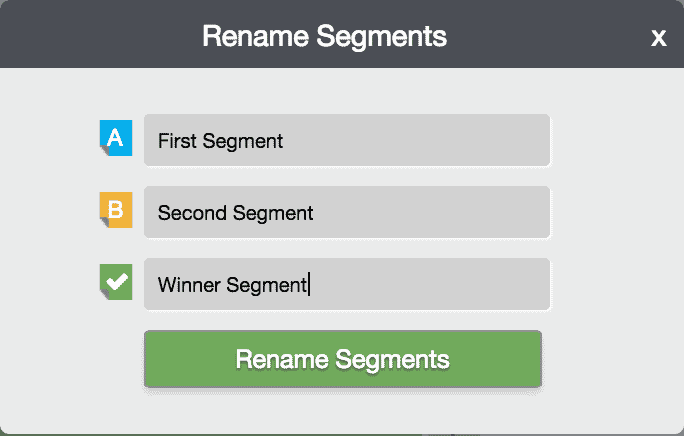
Task: Close the Rename Segments dialog
Action: 658,38
